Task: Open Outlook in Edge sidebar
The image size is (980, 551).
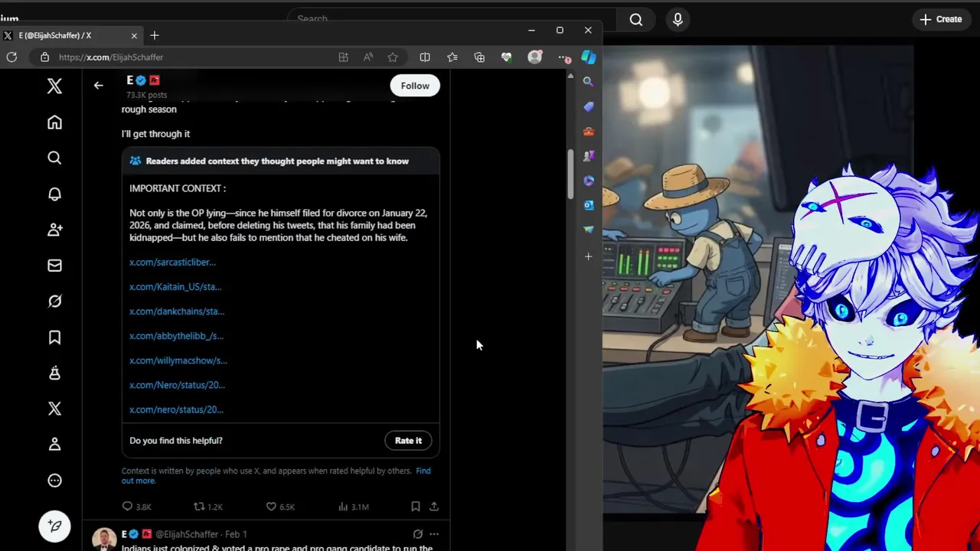Action: point(588,205)
